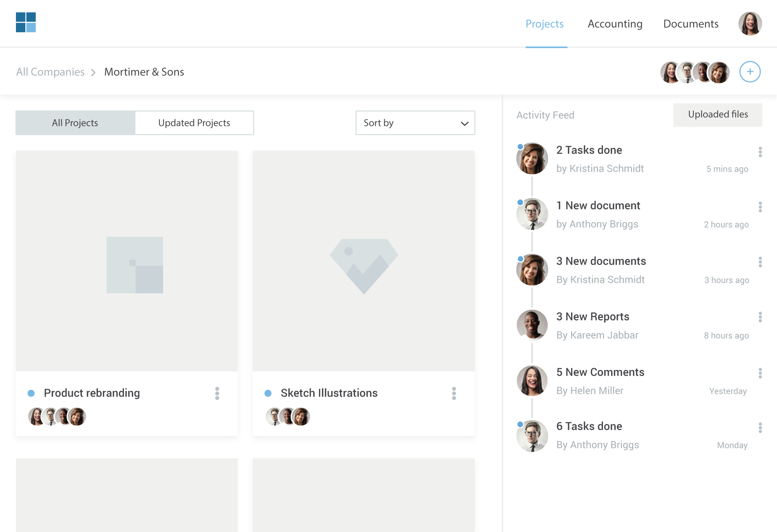This screenshot has width=777, height=532.
Task: Open user profile avatar in top bar
Action: (750, 23)
